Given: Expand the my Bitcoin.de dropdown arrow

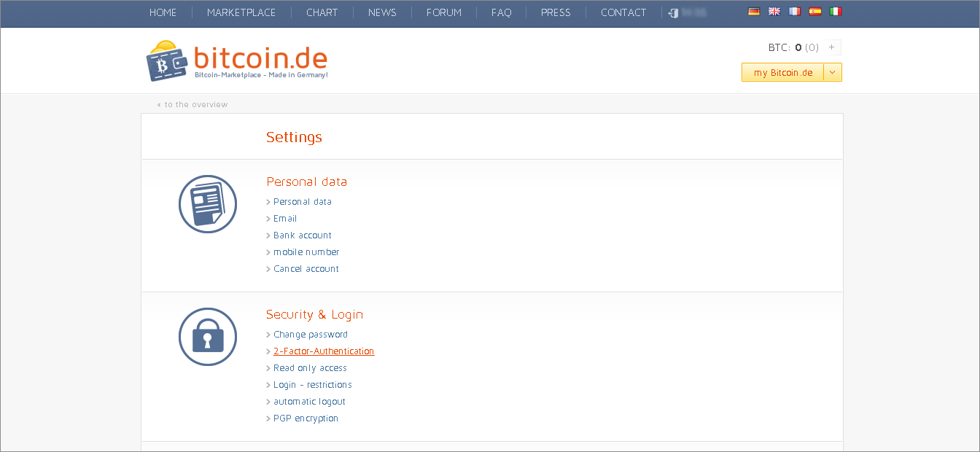Looking at the screenshot, I should [833, 72].
